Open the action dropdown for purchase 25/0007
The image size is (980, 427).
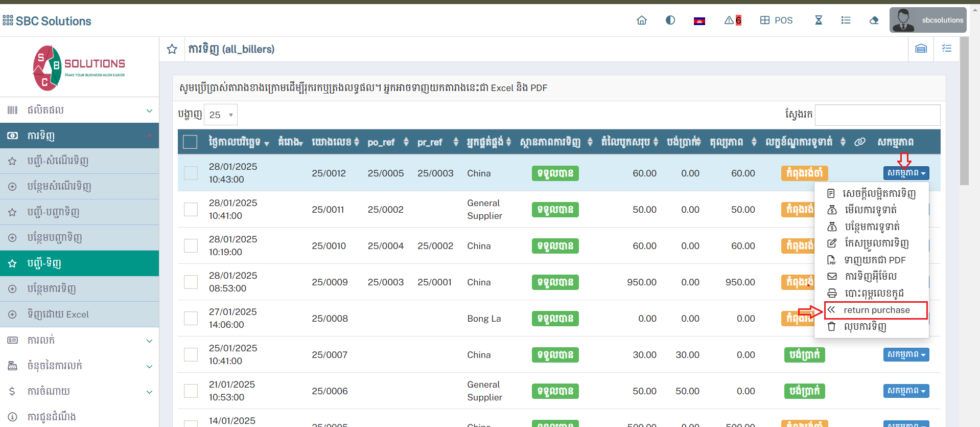coord(906,354)
